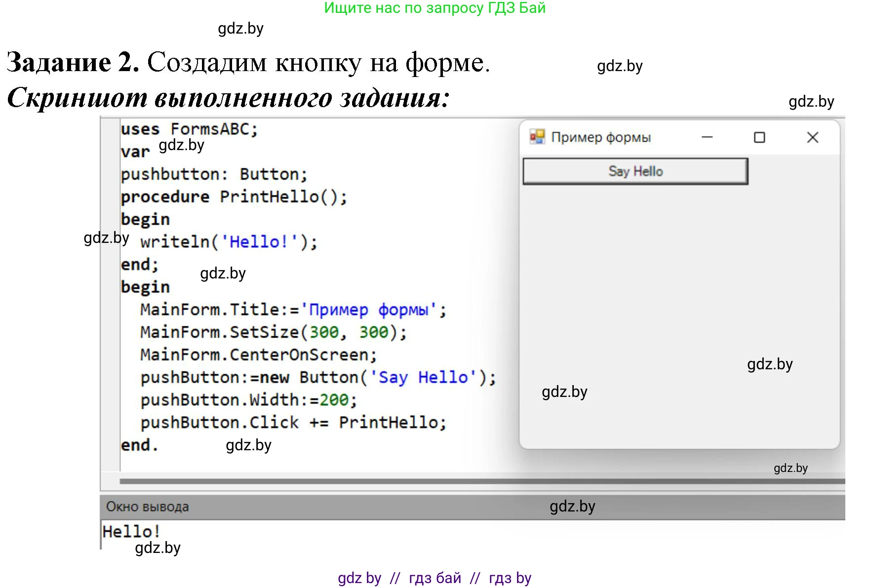
Task: Click the Say Hello button
Action: (635, 171)
